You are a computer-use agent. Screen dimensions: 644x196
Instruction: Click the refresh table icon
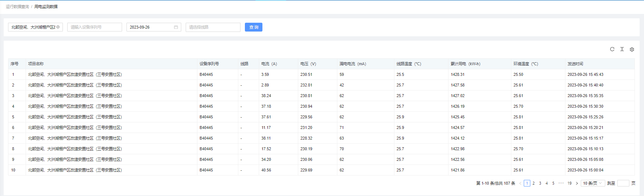[612, 49]
